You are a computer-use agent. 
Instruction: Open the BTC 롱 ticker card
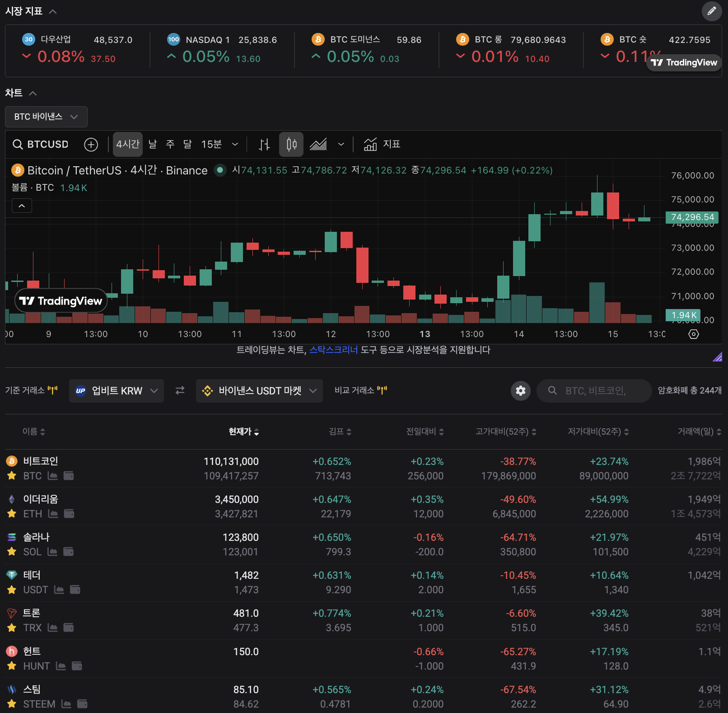(511, 49)
